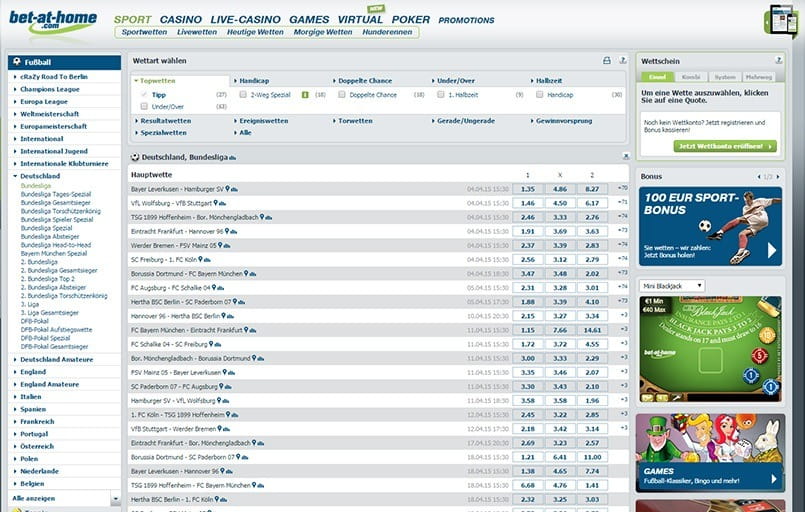The width and height of the screenshot is (805, 512).
Task: Open statistics icon for Hertha BSC Berlin - SC Paderborn 07
Action: (241, 302)
